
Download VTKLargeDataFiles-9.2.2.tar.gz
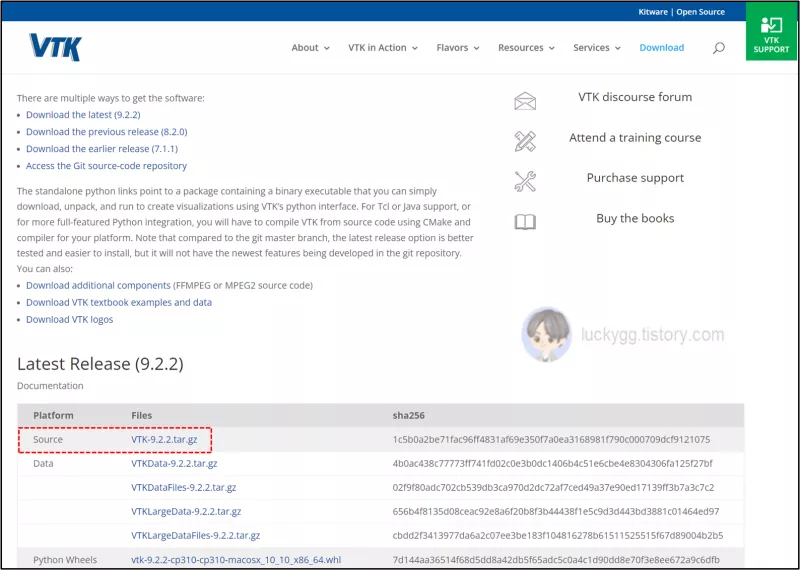[x=195, y=535]
